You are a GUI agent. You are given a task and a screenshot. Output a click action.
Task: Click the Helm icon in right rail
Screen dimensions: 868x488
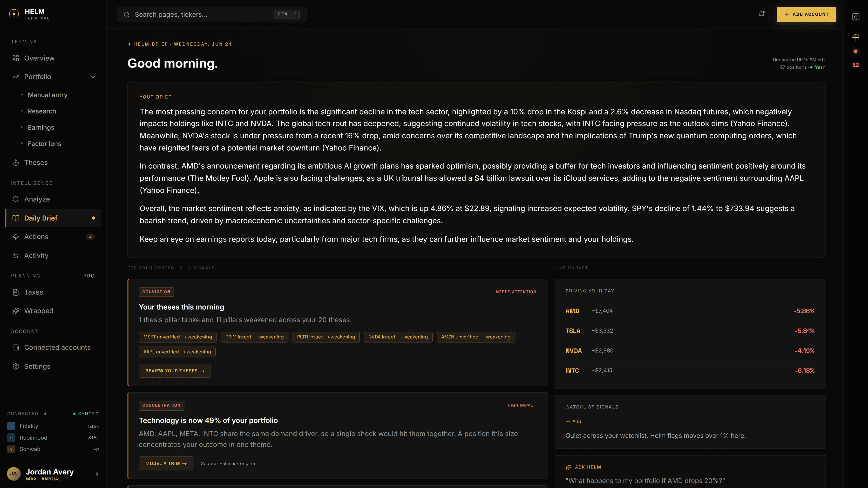click(856, 37)
